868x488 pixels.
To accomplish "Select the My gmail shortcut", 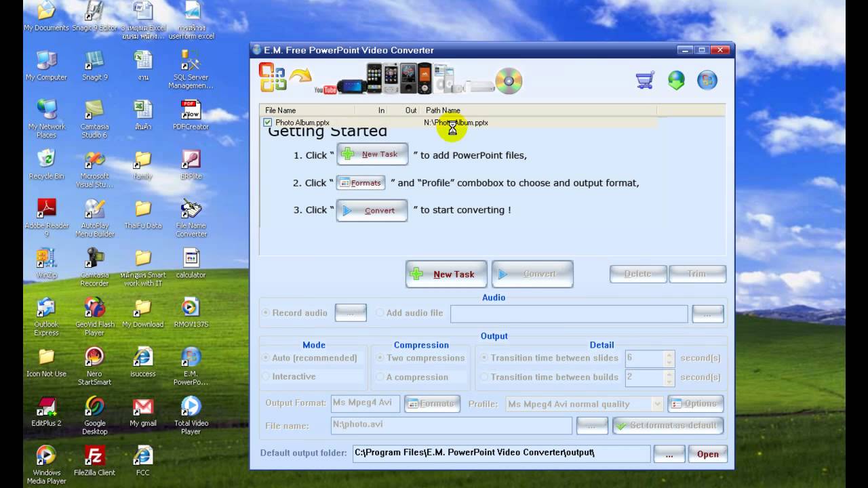I will coord(143,411).
